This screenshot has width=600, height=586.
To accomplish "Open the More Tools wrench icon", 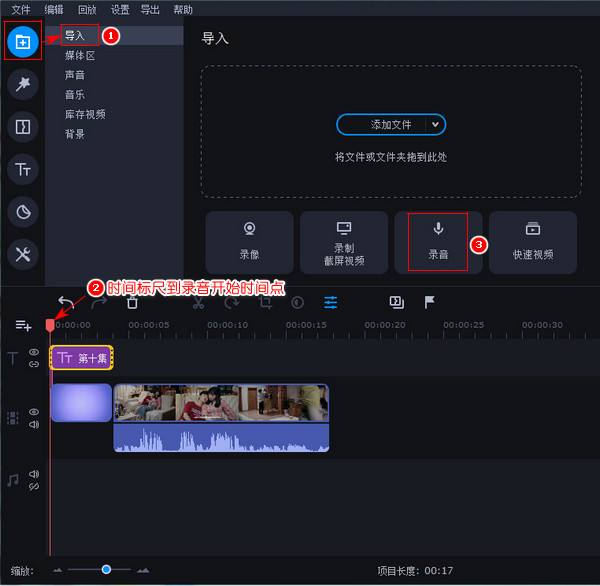I will click(23, 254).
